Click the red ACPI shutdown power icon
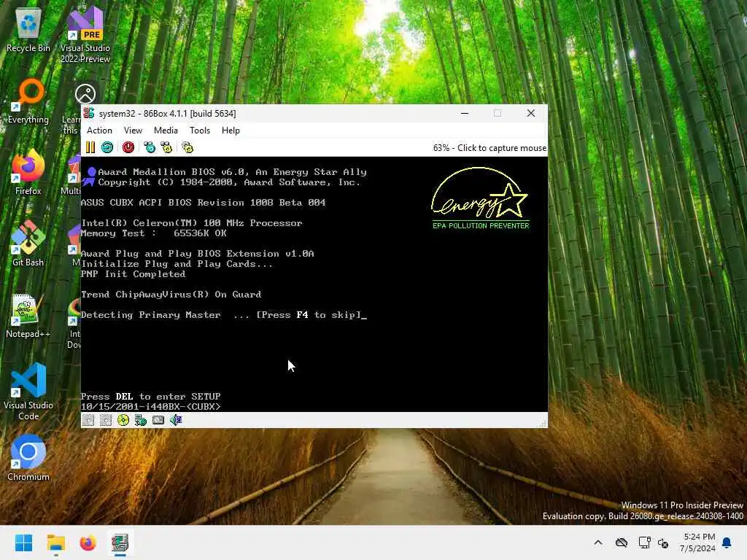 pyautogui.click(x=128, y=147)
